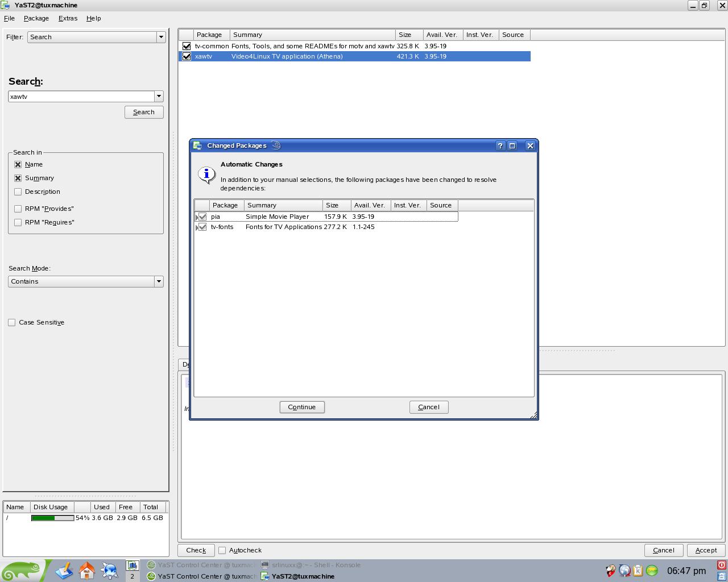Select the pia Simple Movie Player row
728x582 pixels.
tap(326, 217)
